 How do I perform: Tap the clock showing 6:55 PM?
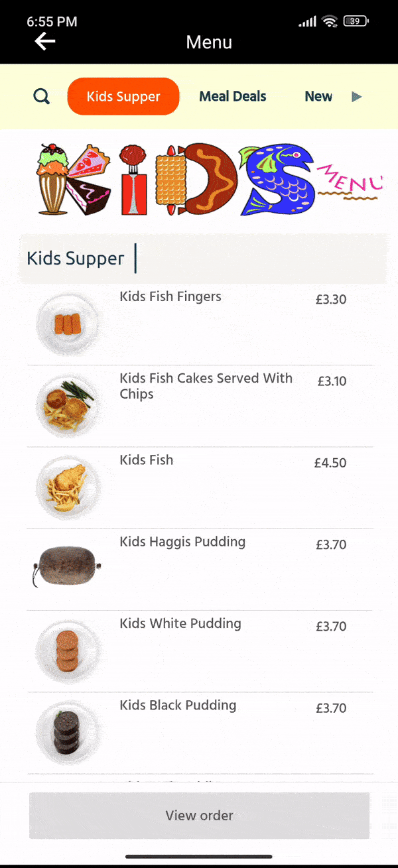(52, 21)
